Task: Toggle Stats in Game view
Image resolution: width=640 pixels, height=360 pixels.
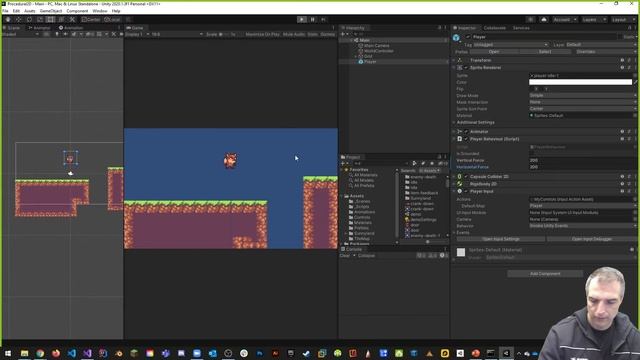Action: pos(313,34)
